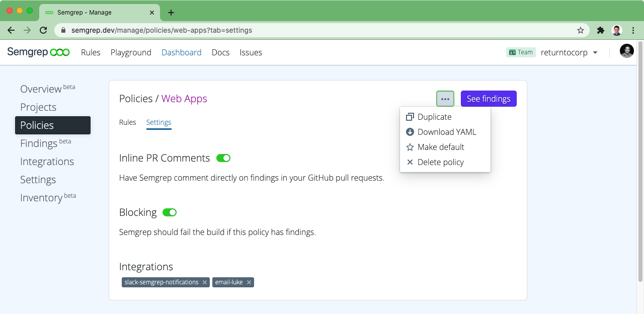The width and height of the screenshot is (644, 314).
Task: Click the Semgrep logo
Action: pyautogui.click(x=38, y=52)
